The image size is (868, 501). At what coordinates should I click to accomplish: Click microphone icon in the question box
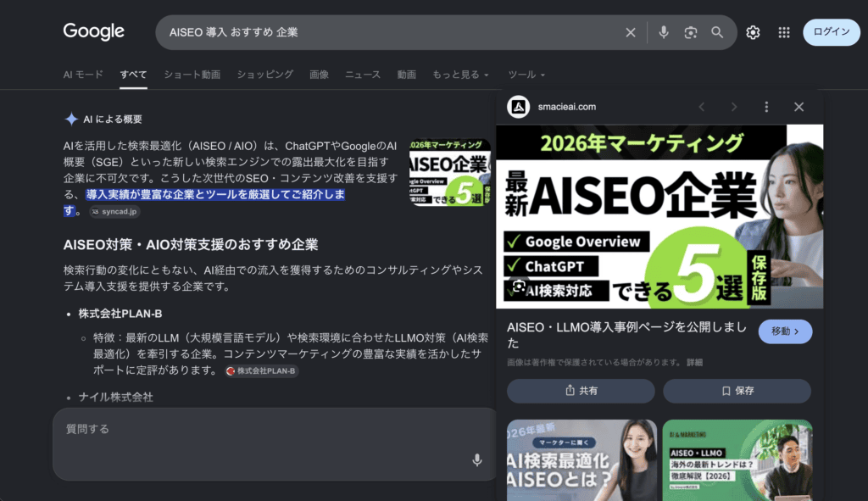[x=477, y=460]
